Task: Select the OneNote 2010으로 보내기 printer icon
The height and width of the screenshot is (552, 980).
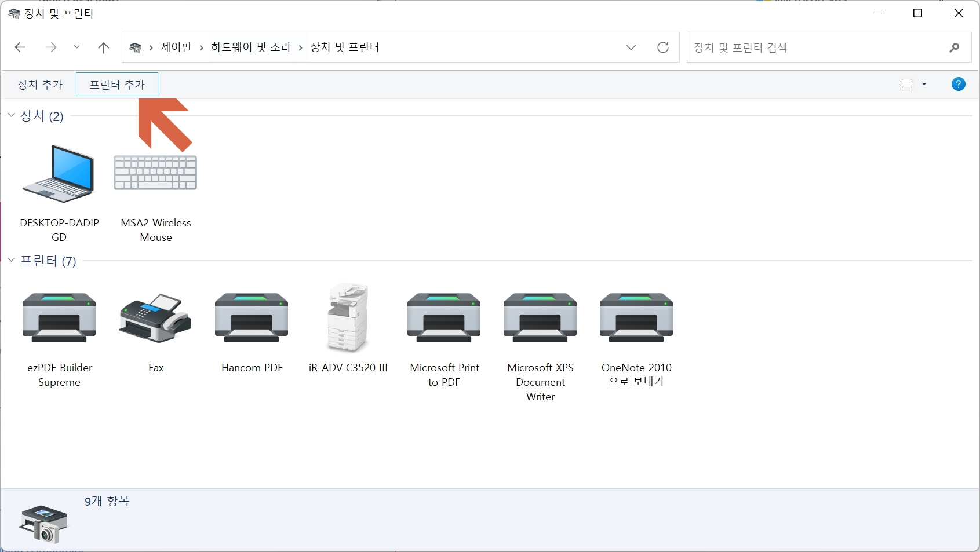Action: [x=636, y=317]
